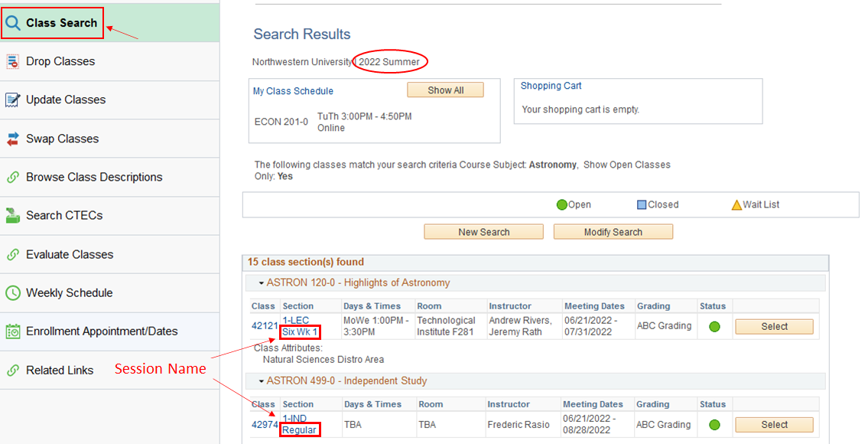Click the 1-IND section link

(x=294, y=419)
